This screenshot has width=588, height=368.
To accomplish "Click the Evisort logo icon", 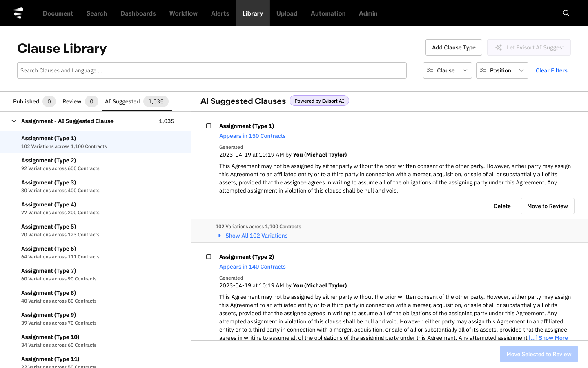I will (18, 13).
